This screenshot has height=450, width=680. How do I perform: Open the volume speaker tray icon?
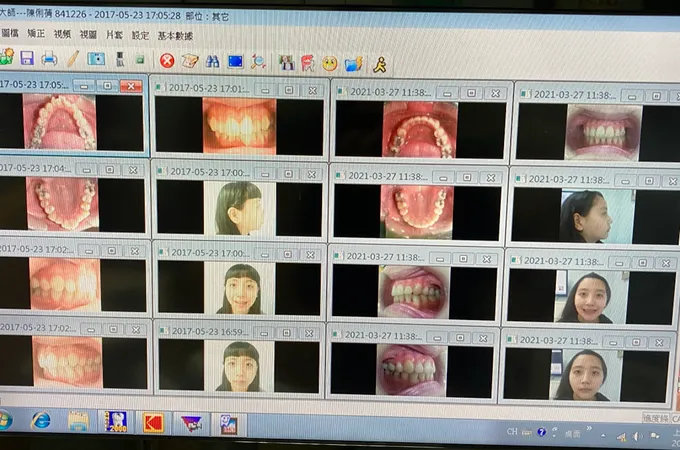tap(638, 436)
